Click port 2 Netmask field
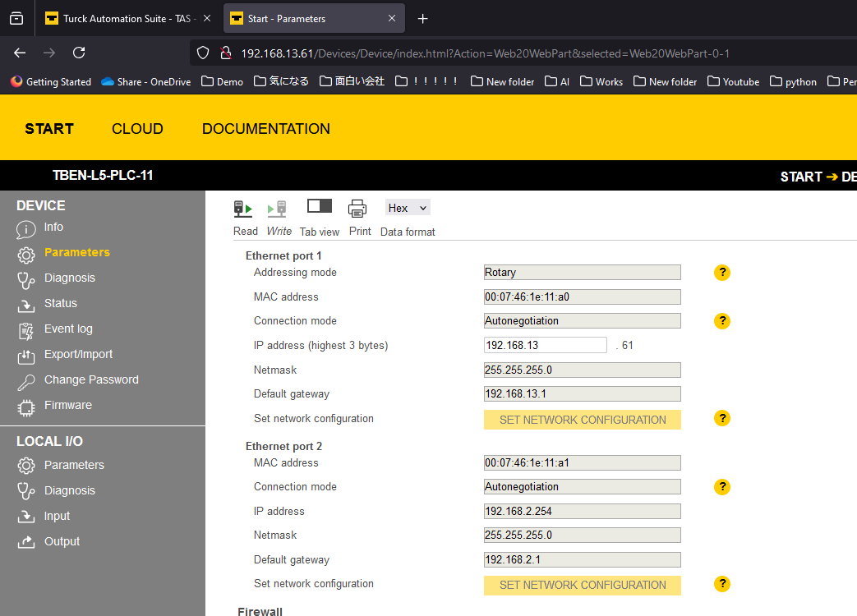 tap(582, 536)
